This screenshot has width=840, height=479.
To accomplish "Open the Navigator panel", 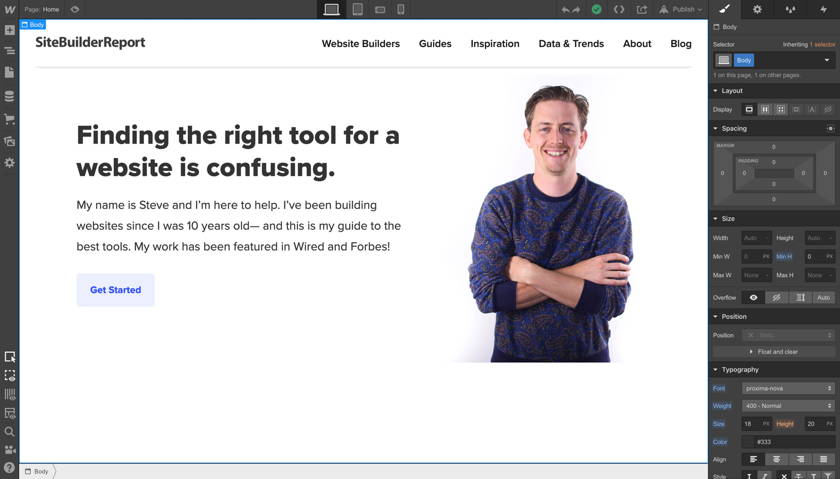I will click(x=10, y=51).
